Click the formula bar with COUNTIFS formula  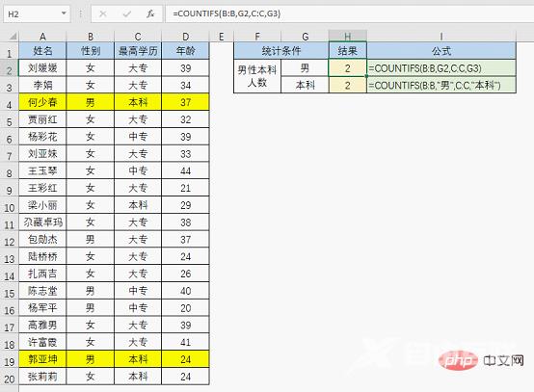350,13
